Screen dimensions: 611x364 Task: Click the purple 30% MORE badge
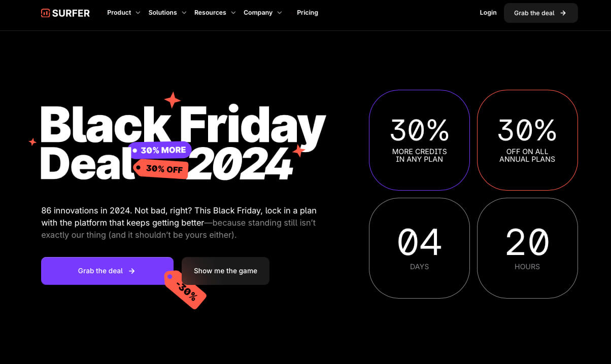coord(160,150)
